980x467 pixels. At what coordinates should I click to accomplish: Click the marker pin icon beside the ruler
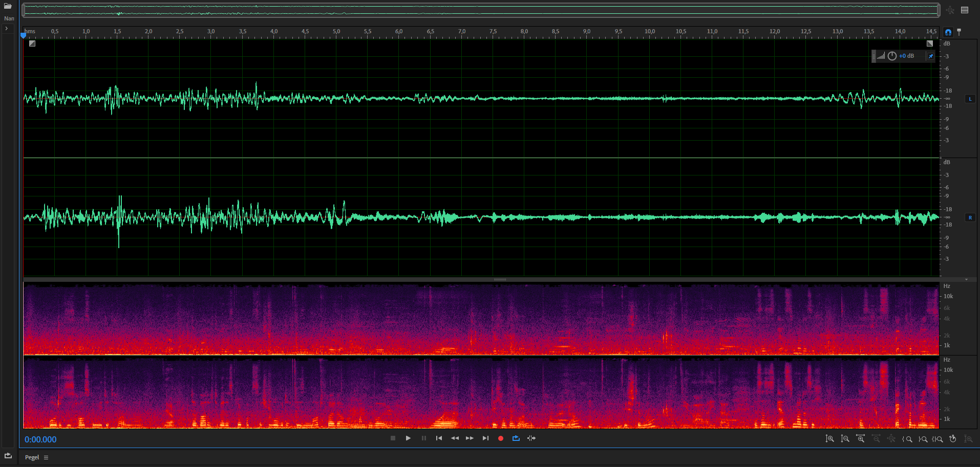(959, 32)
